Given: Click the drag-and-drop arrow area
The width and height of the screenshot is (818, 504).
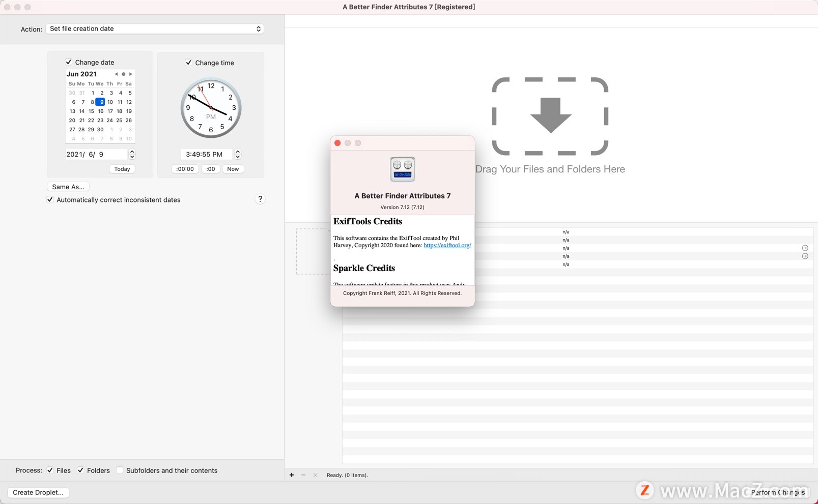Looking at the screenshot, I should pyautogui.click(x=550, y=116).
